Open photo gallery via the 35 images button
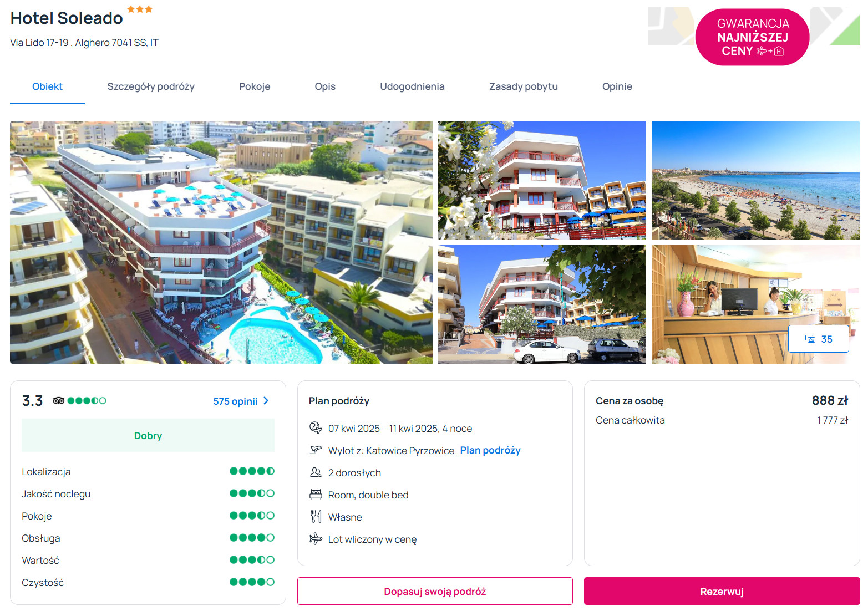This screenshot has width=868, height=611. (819, 339)
